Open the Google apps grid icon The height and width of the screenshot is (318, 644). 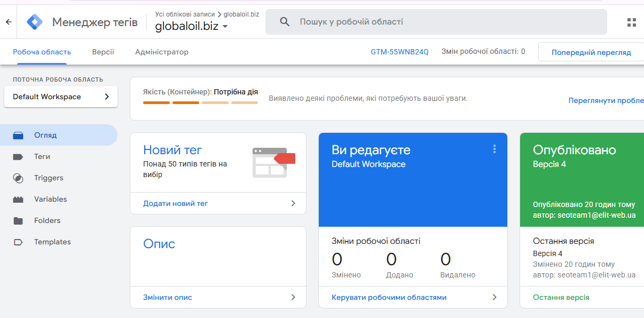(632, 22)
